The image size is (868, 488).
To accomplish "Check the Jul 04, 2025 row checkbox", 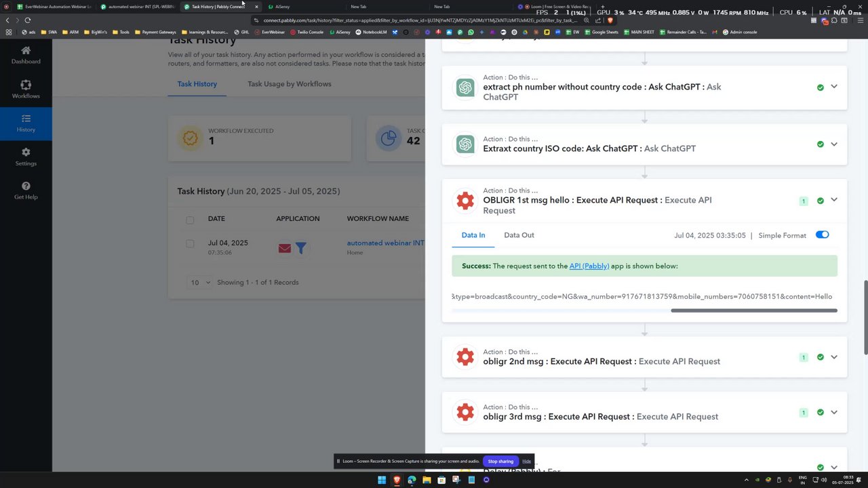I will pyautogui.click(x=190, y=243).
